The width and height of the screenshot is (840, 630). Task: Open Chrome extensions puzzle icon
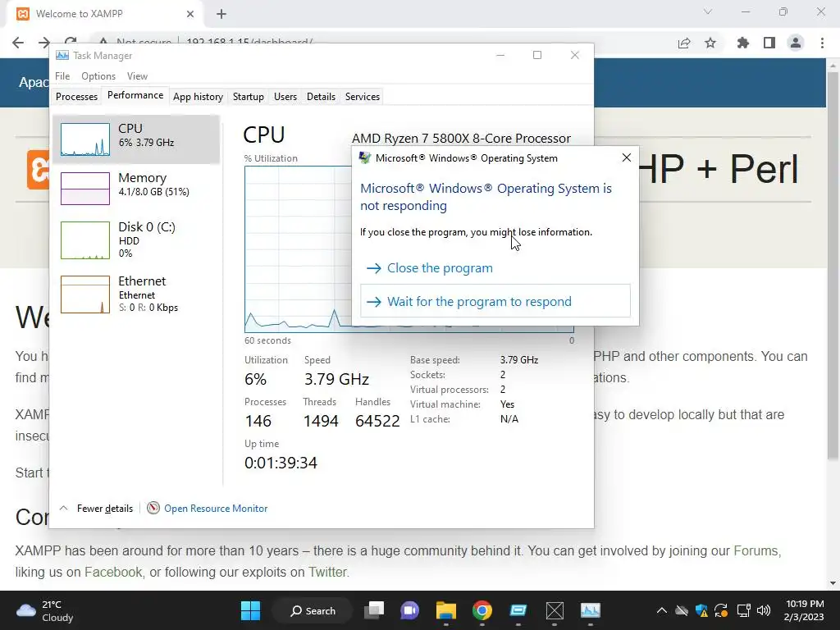point(743,43)
